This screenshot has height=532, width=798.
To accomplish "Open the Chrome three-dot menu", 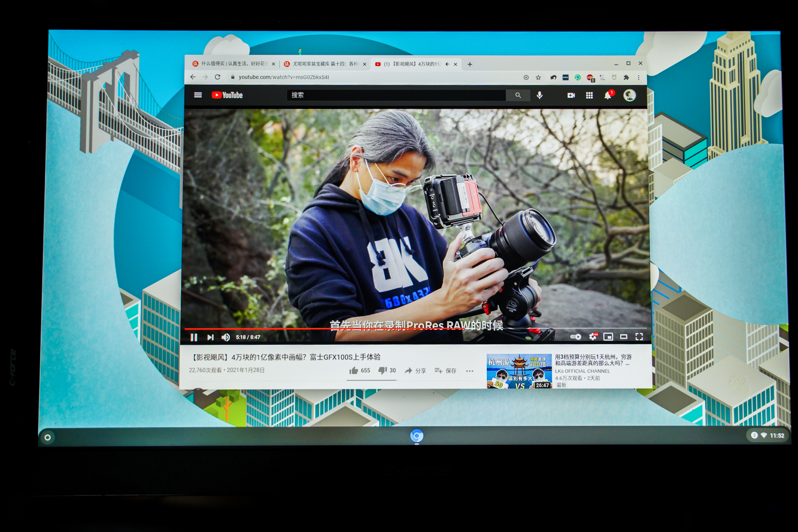I will [638, 77].
